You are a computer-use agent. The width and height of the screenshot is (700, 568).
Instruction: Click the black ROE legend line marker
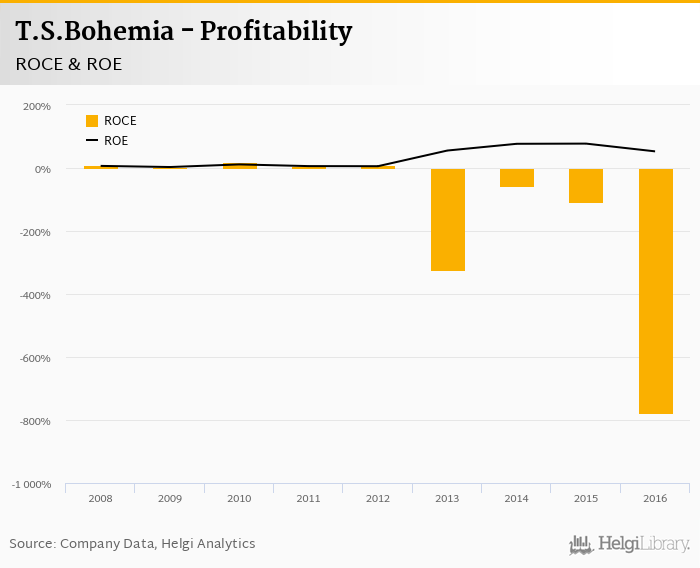(92, 141)
